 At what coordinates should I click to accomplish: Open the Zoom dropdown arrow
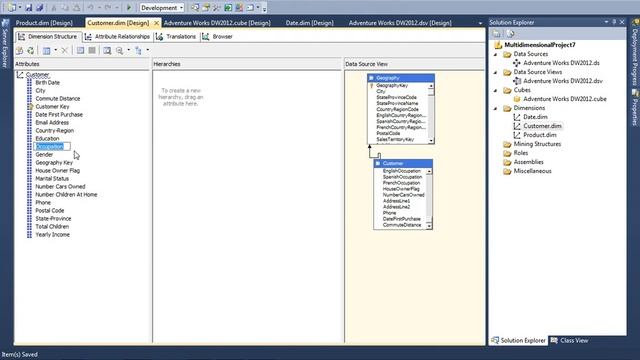click(x=128, y=50)
